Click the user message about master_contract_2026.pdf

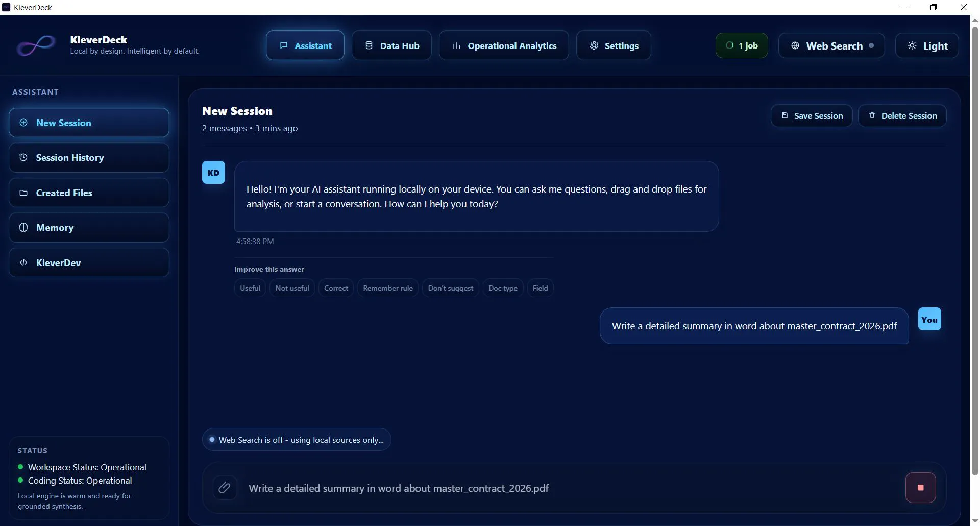point(754,326)
